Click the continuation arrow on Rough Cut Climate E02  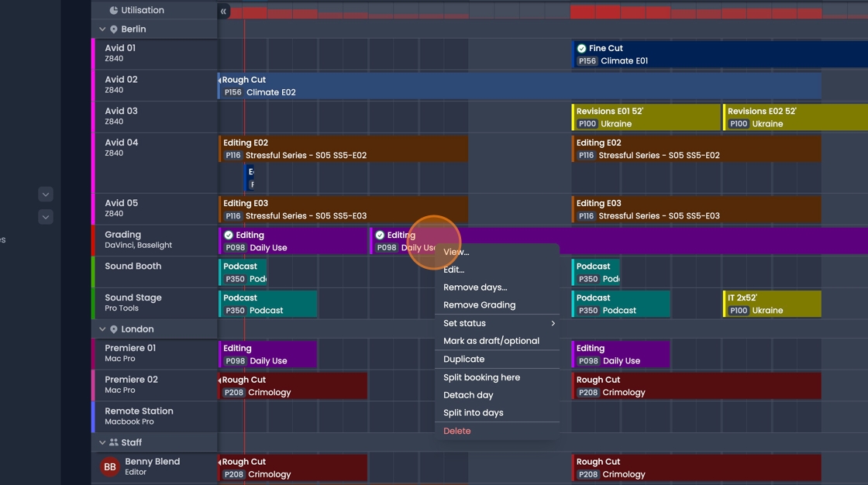click(x=219, y=79)
